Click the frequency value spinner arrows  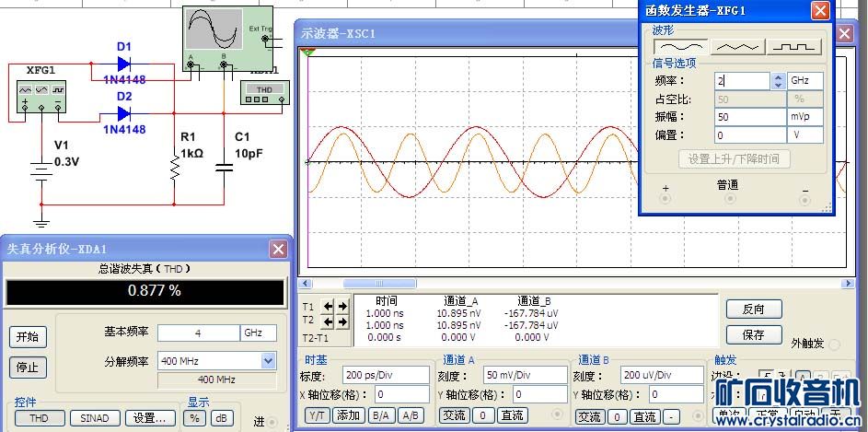pyautogui.click(x=778, y=81)
